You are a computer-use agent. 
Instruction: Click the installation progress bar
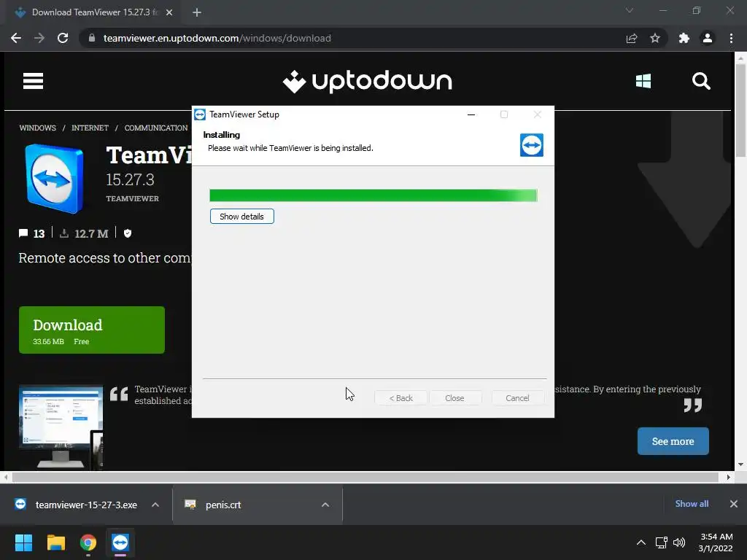tap(373, 195)
